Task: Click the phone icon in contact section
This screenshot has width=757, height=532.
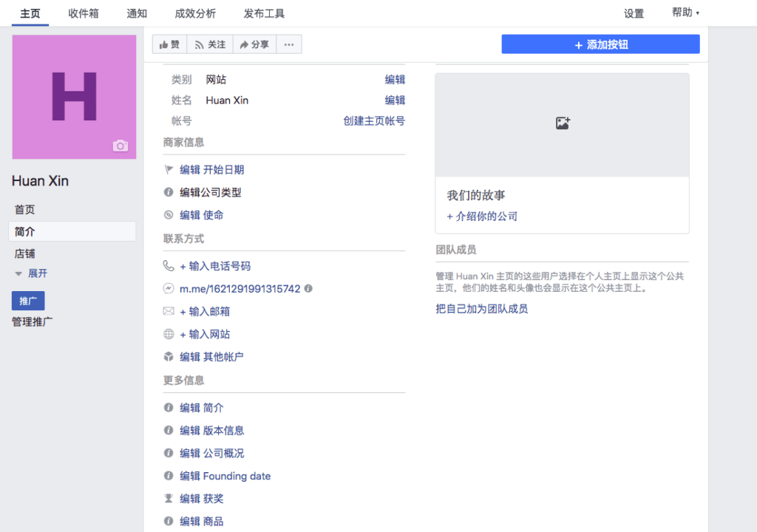Action: (x=169, y=266)
